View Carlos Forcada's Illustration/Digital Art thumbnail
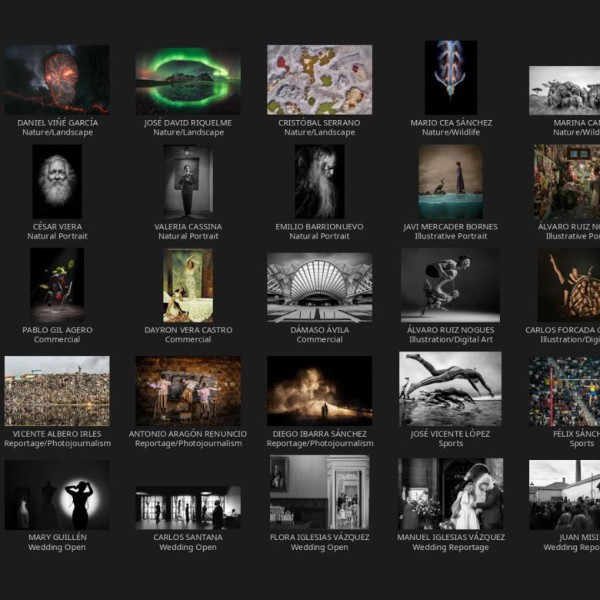 569,285
